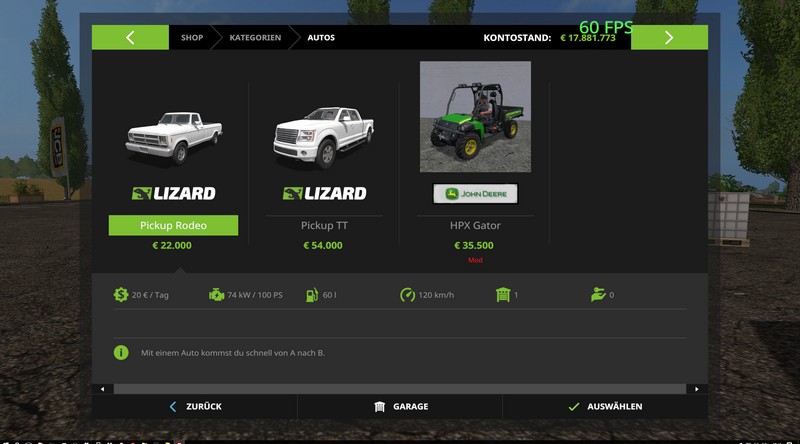Click the vehicle description text

pos(233,353)
